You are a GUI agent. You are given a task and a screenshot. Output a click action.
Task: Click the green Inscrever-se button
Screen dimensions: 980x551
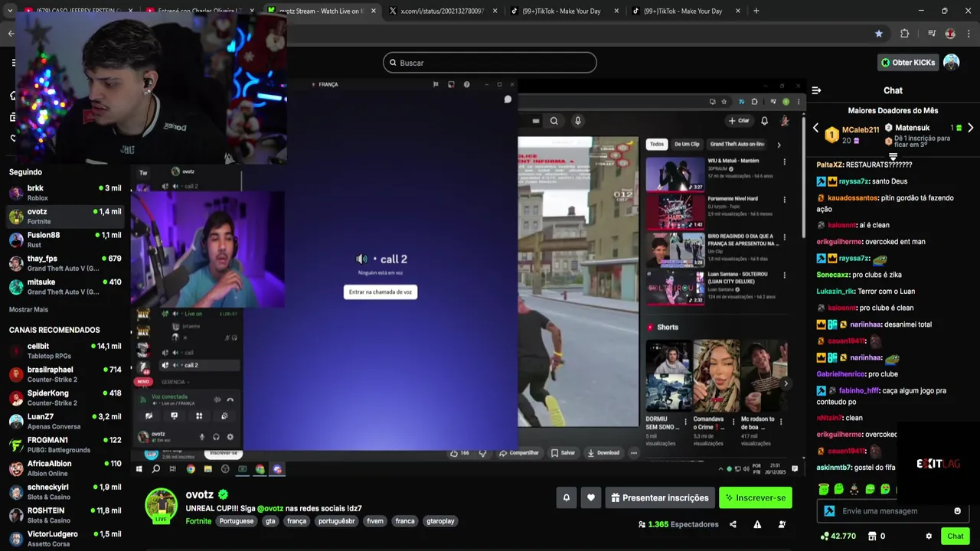pos(755,497)
